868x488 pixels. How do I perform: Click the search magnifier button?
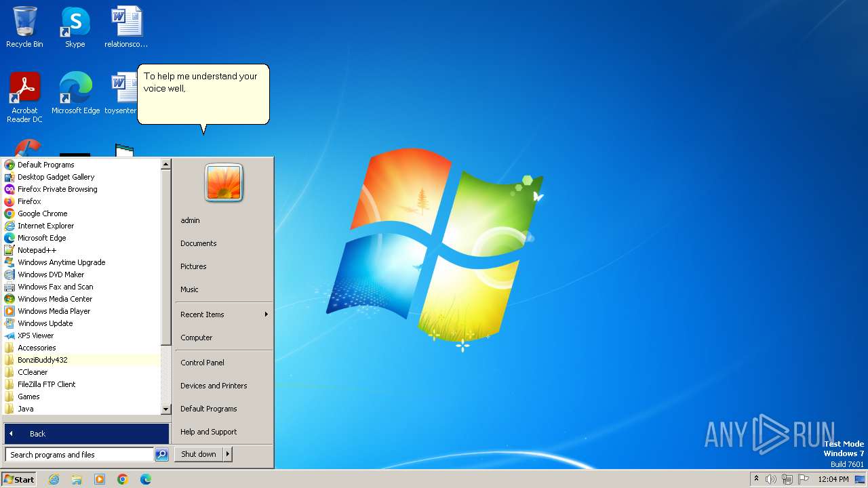tap(161, 455)
